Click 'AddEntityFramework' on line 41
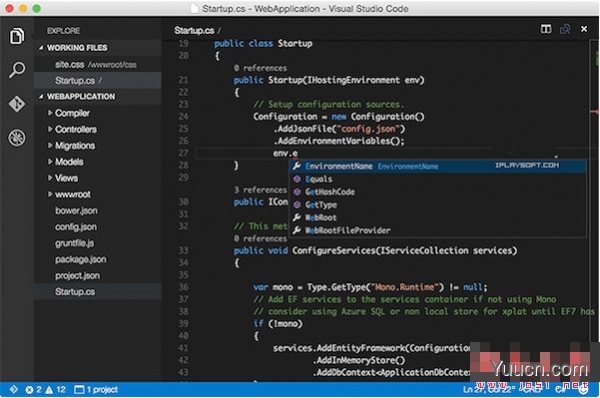Viewport: 600px width, 398px height. coord(360,348)
